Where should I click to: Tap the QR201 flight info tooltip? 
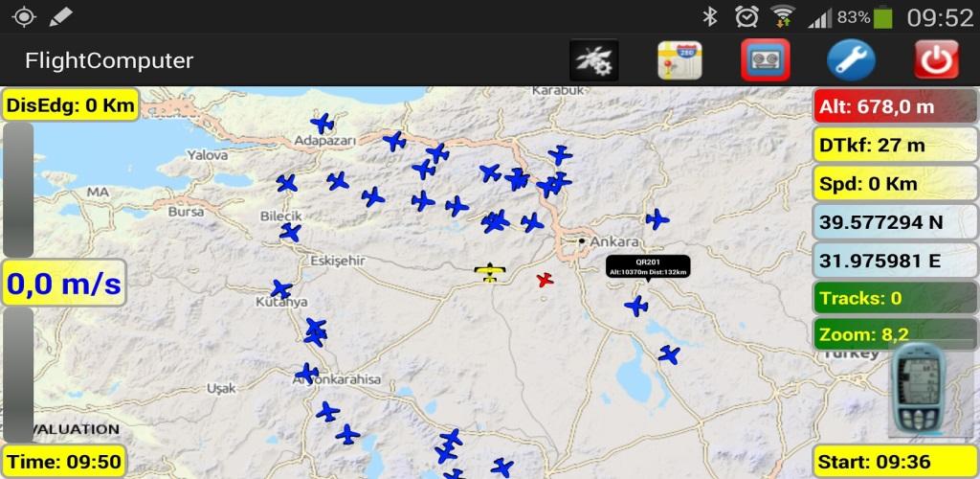pos(648,266)
